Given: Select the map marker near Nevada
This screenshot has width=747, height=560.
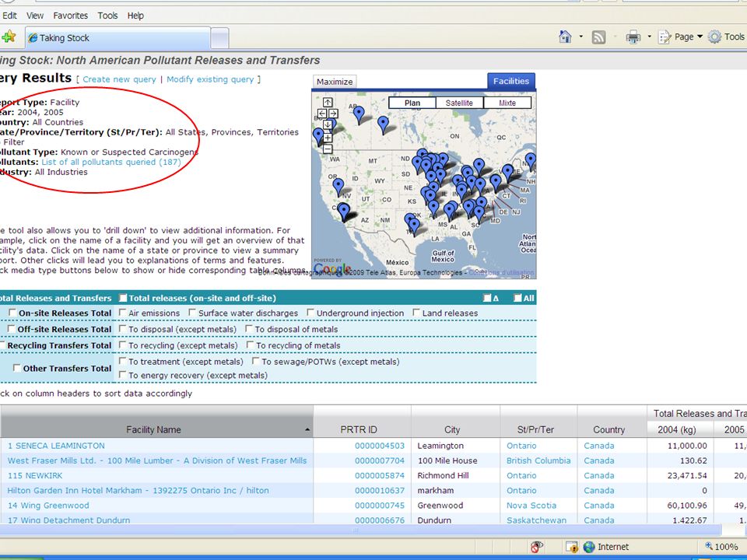Looking at the screenshot, I should (338, 187).
